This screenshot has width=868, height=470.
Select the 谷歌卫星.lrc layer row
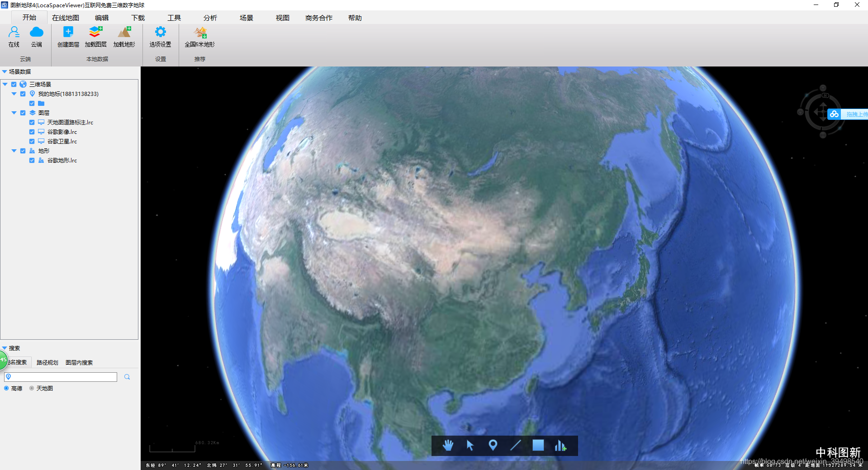coord(62,141)
